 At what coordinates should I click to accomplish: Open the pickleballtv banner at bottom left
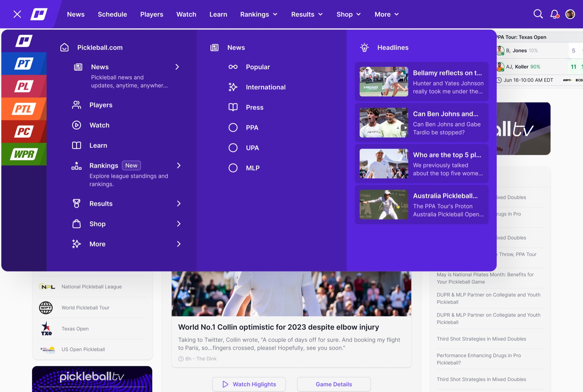(x=92, y=379)
